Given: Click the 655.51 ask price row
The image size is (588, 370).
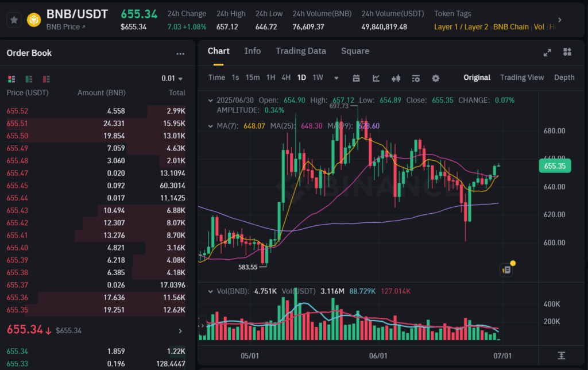Looking at the screenshot, I should 17,124.
